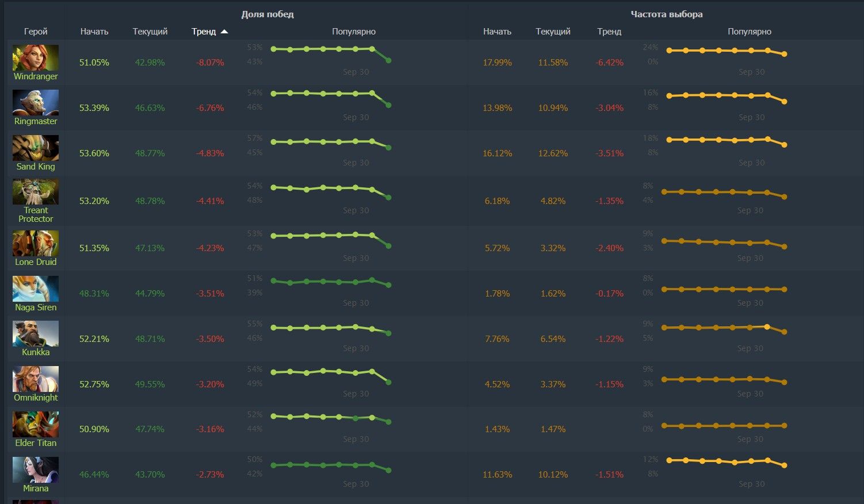The width and height of the screenshot is (864, 504).
Task: Open the Kunkka hero portrait
Action: tap(36, 334)
